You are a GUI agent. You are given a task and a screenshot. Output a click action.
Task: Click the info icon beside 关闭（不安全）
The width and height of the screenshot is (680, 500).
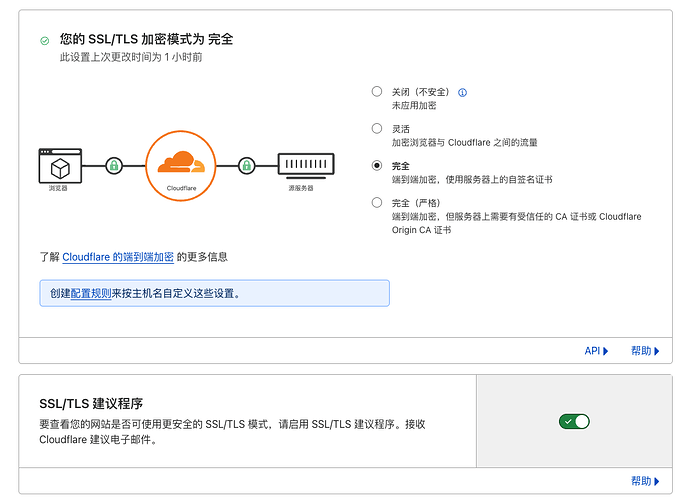pyautogui.click(x=462, y=92)
